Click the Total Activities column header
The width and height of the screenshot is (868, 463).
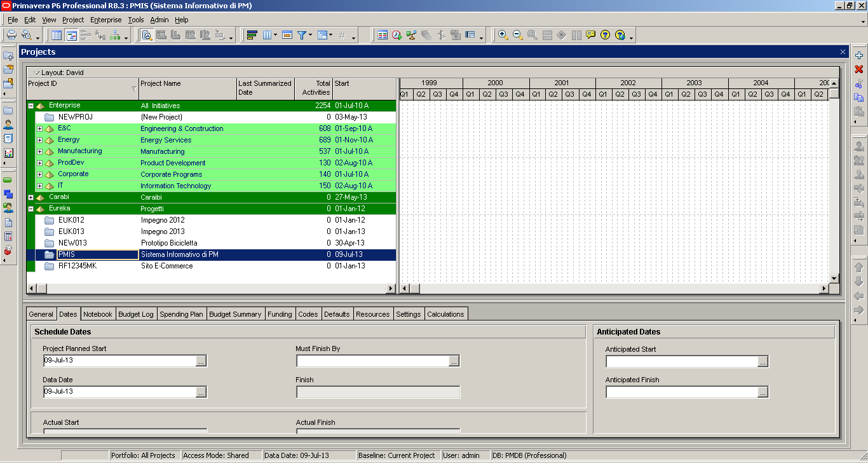(x=314, y=89)
